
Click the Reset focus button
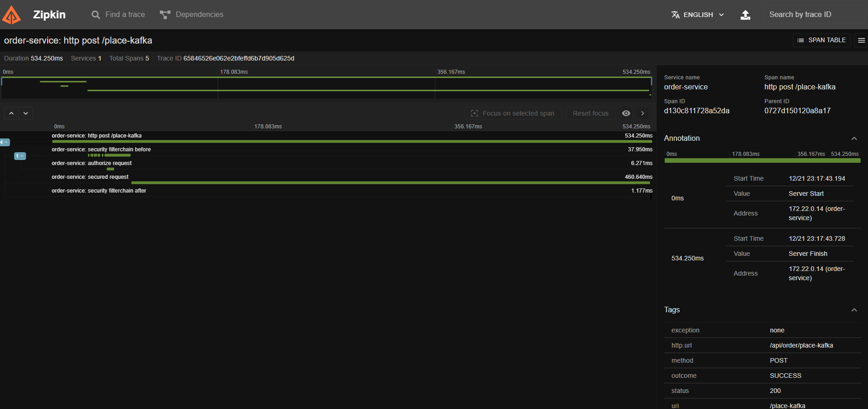click(x=590, y=113)
